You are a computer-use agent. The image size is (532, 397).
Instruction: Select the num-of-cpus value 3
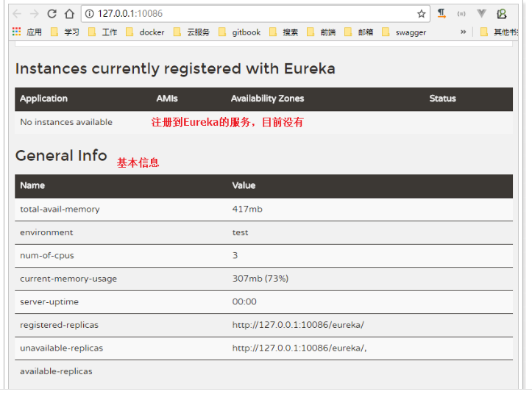pos(235,256)
